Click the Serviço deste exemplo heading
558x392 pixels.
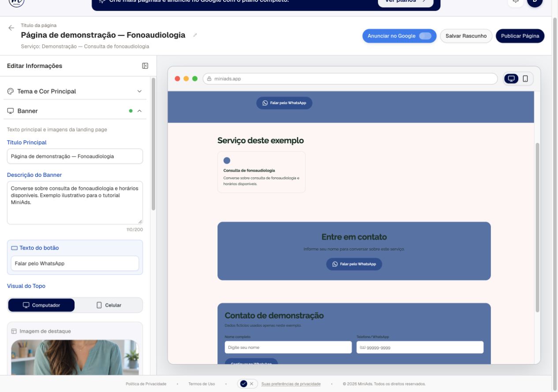tap(261, 141)
